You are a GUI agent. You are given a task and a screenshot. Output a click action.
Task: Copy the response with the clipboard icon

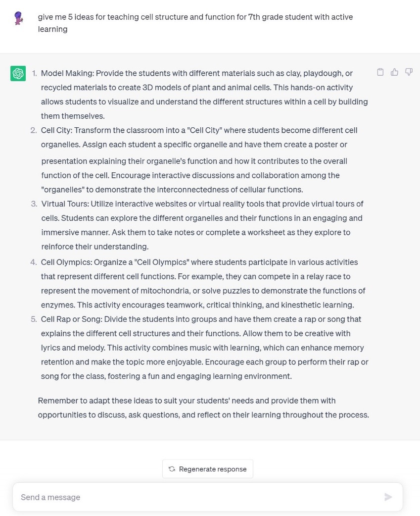click(380, 72)
